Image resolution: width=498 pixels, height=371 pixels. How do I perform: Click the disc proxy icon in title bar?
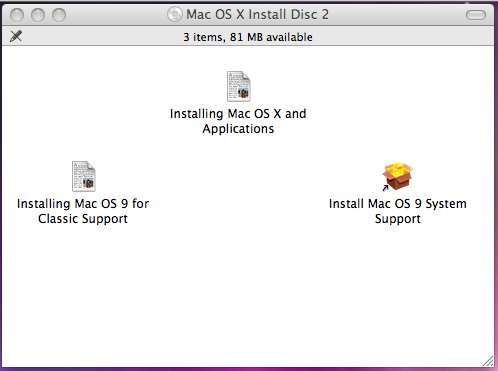click(x=175, y=14)
